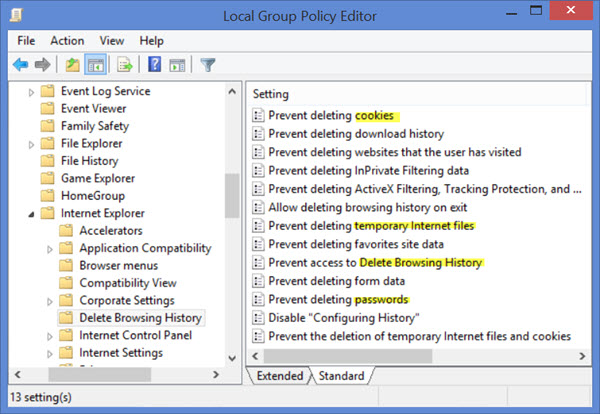Switch to the Standard tab

click(x=341, y=376)
